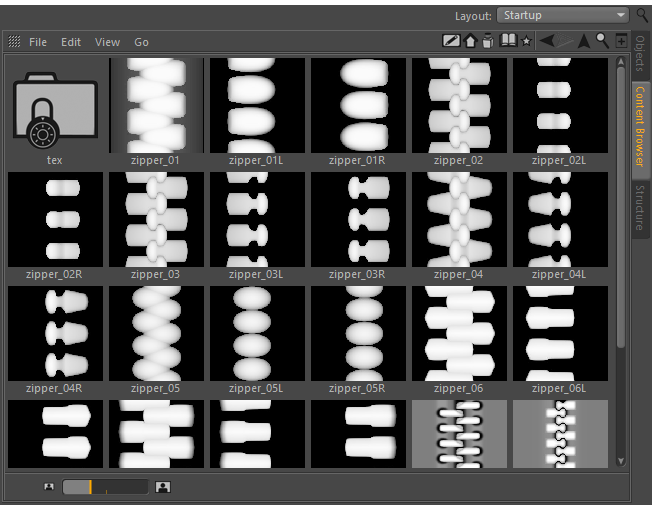652x505 pixels.
Task: Click the search magnifier in the browser toolbar
Action: point(603,40)
